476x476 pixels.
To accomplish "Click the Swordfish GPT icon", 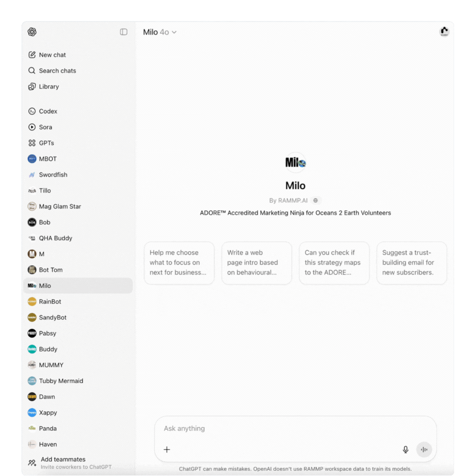I will click(x=32, y=175).
